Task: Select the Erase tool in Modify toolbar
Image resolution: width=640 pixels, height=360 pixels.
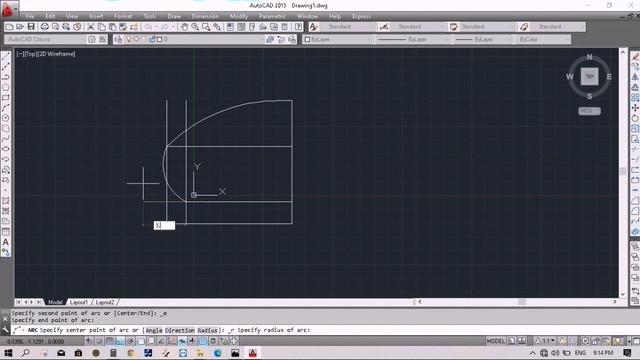Action: click(x=635, y=57)
